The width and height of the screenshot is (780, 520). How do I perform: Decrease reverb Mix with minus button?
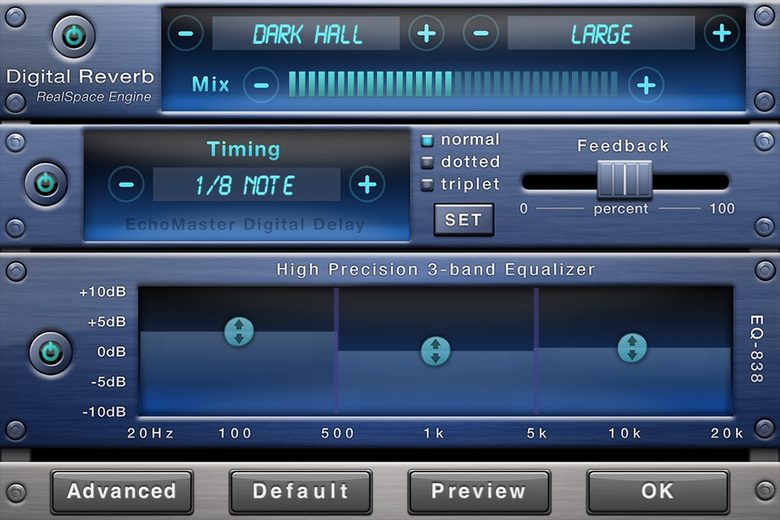261,85
